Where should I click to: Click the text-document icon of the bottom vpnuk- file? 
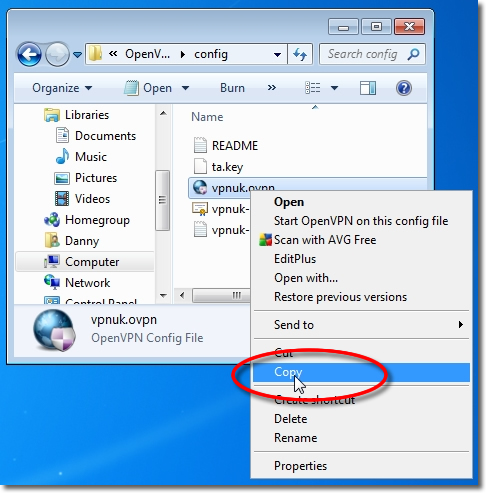pos(200,230)
